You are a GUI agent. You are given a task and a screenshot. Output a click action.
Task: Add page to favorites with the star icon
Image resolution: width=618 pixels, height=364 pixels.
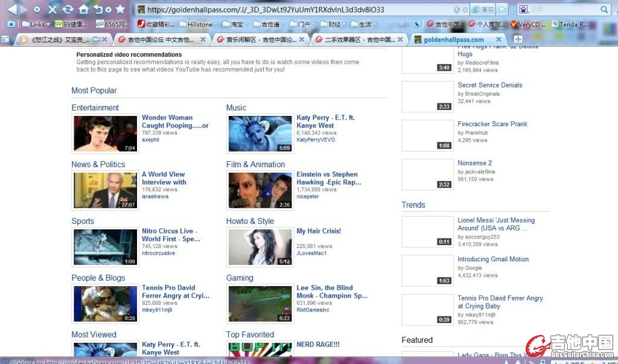pos(120,9)
